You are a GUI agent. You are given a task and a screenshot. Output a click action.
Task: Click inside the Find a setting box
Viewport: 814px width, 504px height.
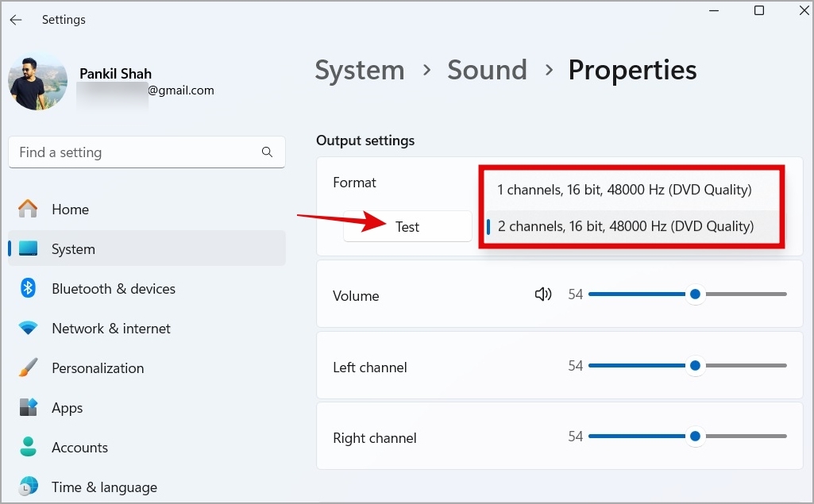[119, 152]
